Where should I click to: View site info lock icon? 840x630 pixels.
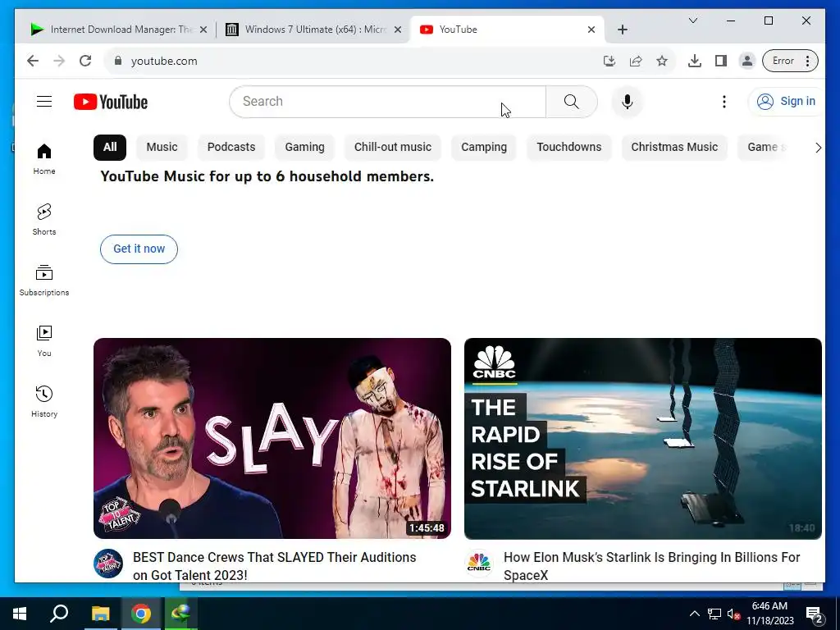(x=118, y=61)
